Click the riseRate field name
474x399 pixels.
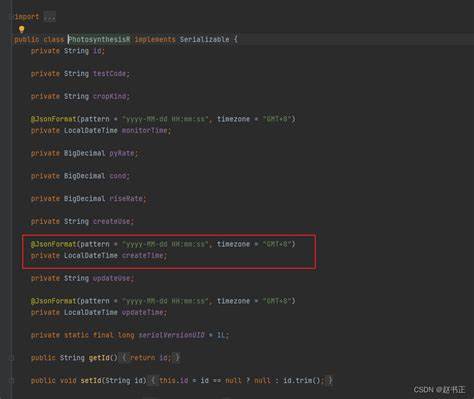click(126, 199)
